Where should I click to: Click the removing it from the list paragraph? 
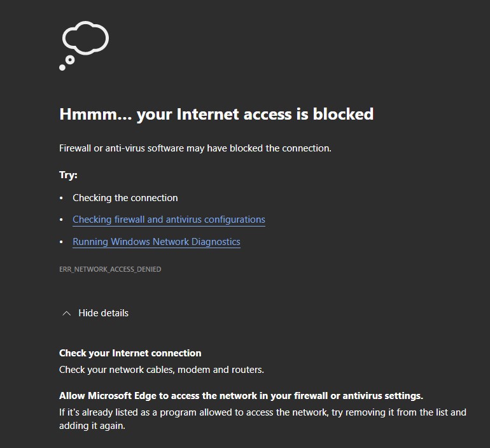[262, 412]
